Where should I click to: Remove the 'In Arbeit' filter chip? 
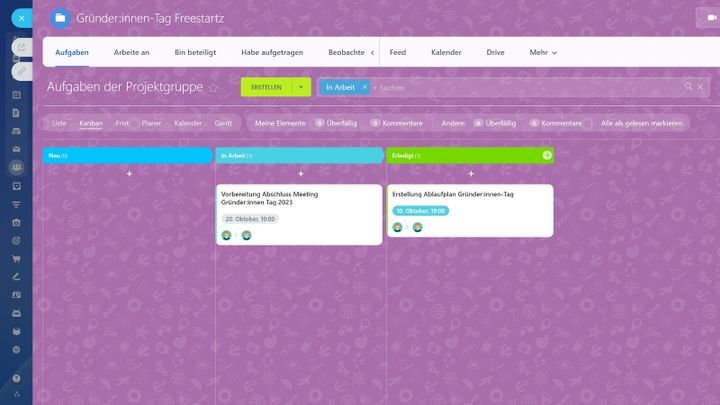[364, 87]
